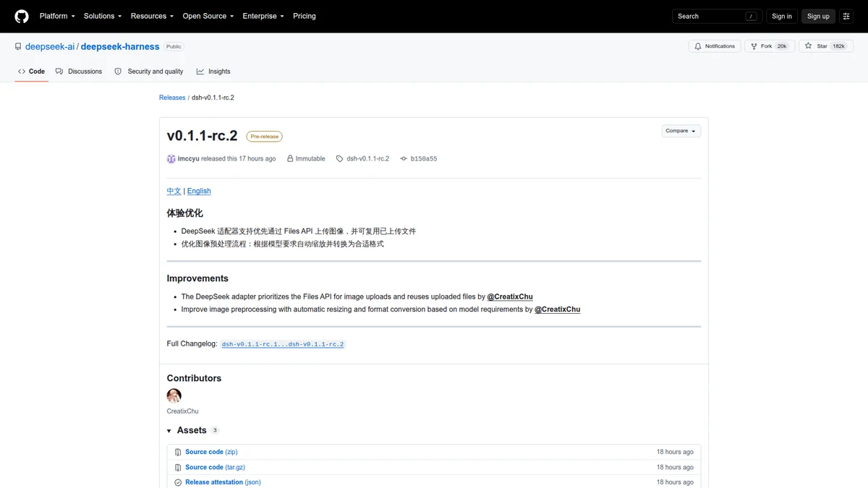Click the CreatixChu contributor avatar
The image size is (868, 488).
pos(174,395)
